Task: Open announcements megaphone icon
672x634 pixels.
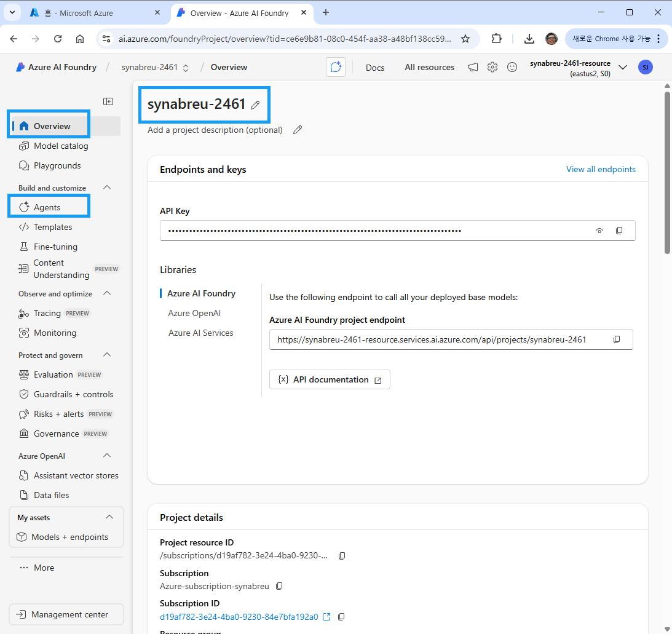Action: [x=472, y=67]
